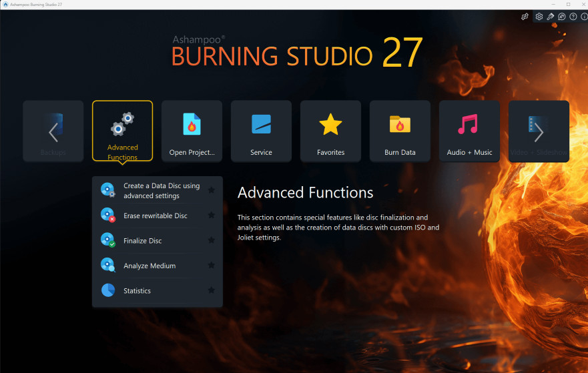
Task: Open the Open Project tile
Action: 192,131
